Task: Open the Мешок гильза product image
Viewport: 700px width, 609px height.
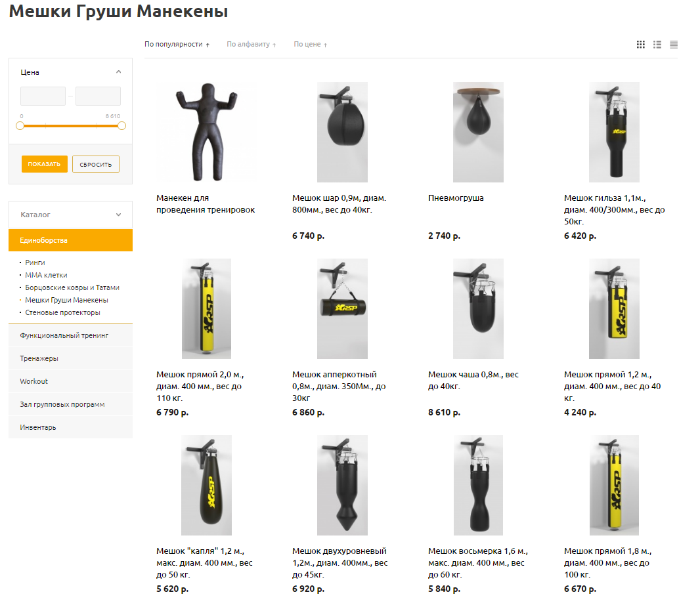Action: [x=614, y=132]
